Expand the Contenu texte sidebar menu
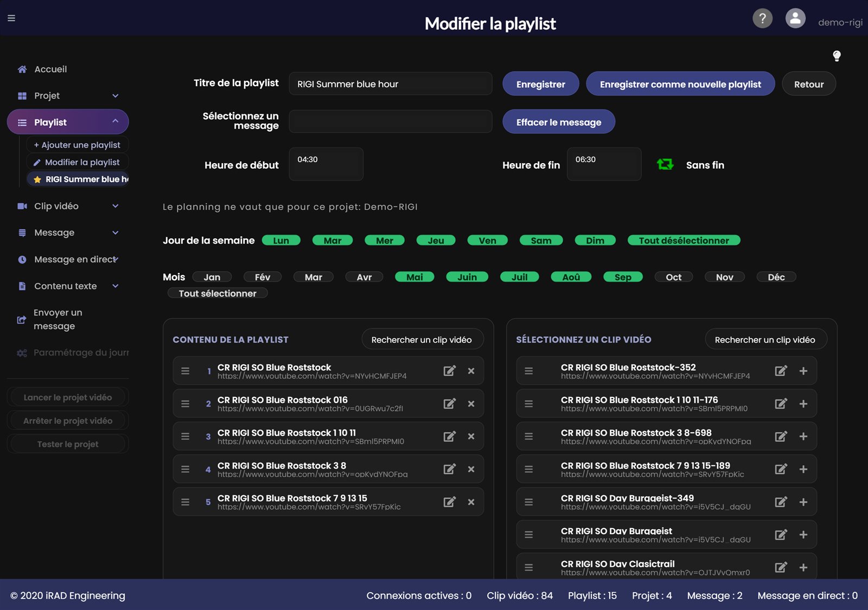868x610 pixels. (68, 286)
